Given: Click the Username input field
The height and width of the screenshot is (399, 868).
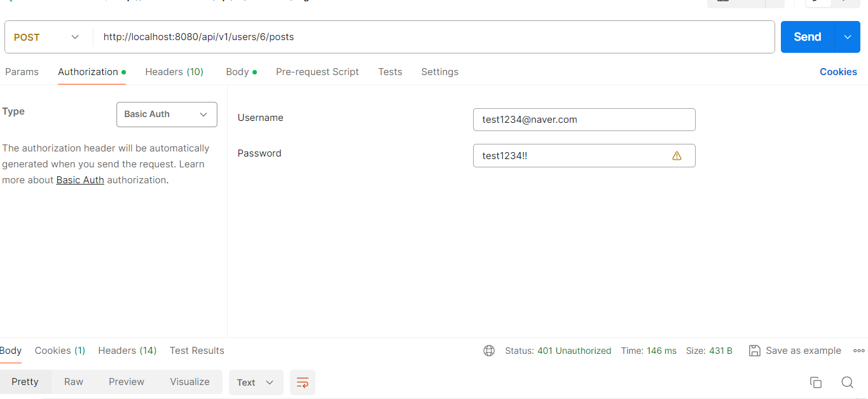Looking at the screenshot, I should click(x=584, y=120).
